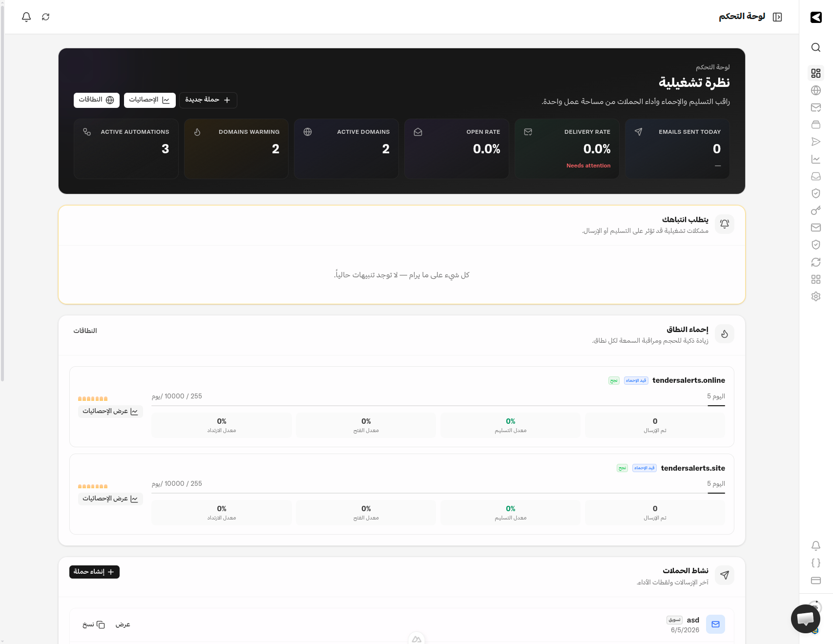
Task: Click the النطاقات domains button in header
Action: (97, 100)
